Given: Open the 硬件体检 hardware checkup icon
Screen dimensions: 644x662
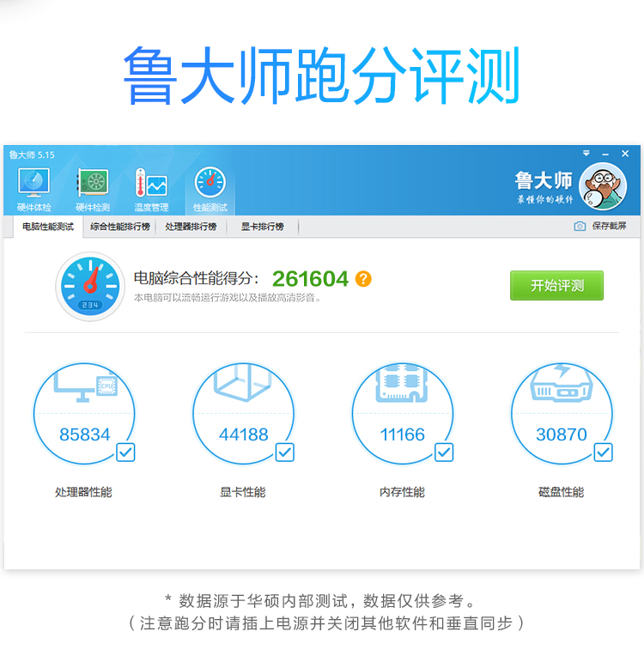Looking at the screenshot, I should point(33,188).
